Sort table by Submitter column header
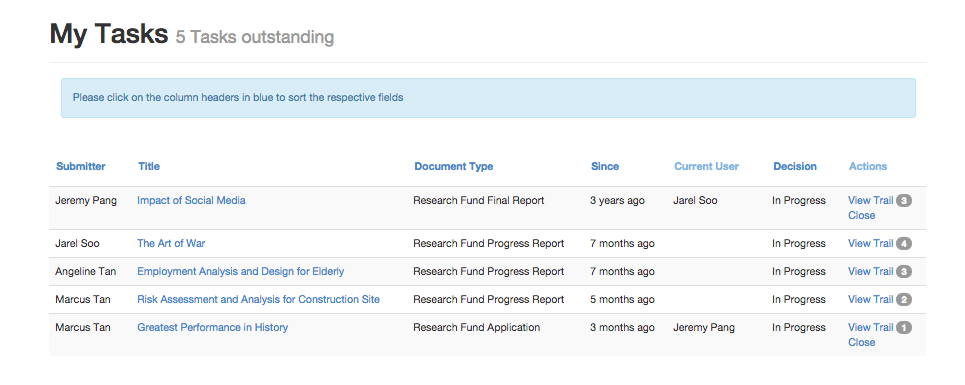This screenshot has height=385, width=965. (81, 166)
